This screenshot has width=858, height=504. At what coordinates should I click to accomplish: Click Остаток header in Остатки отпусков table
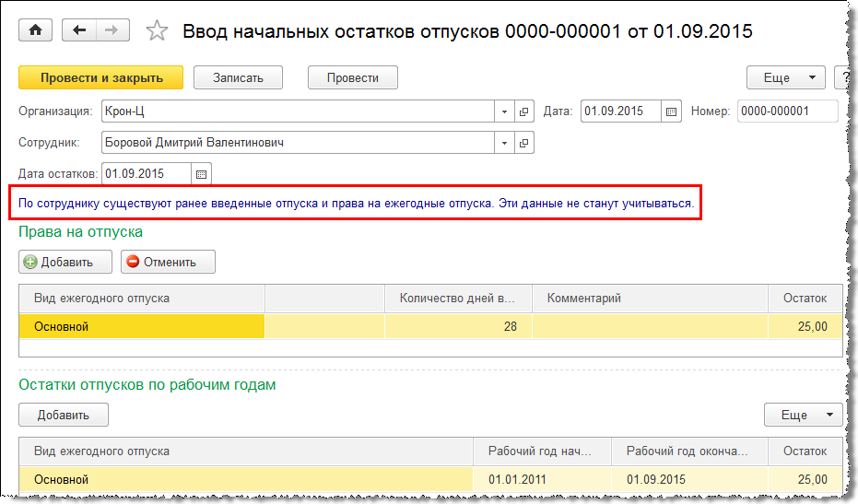coord(805,451)
